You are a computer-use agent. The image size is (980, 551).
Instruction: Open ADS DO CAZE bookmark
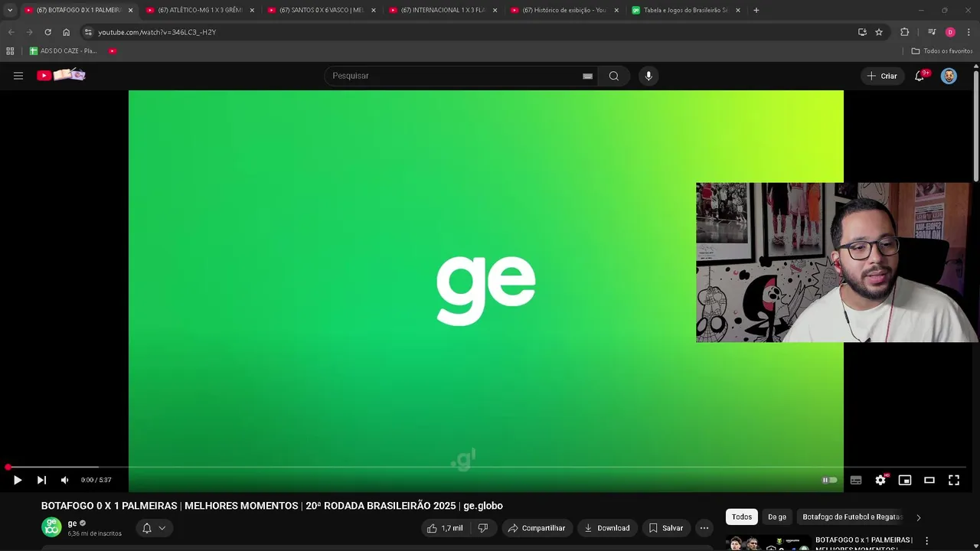click(64, 51)
